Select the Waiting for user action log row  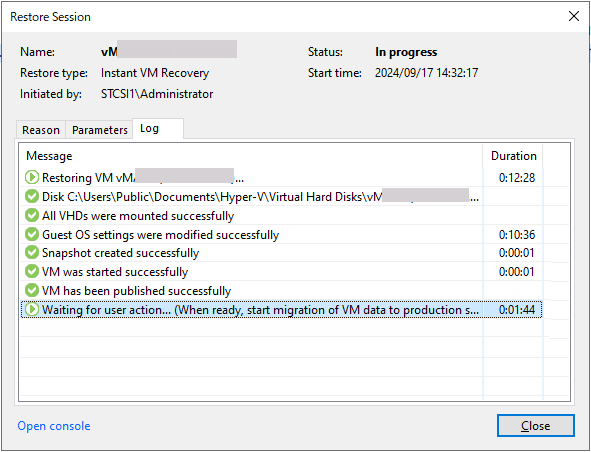(282, 310)
